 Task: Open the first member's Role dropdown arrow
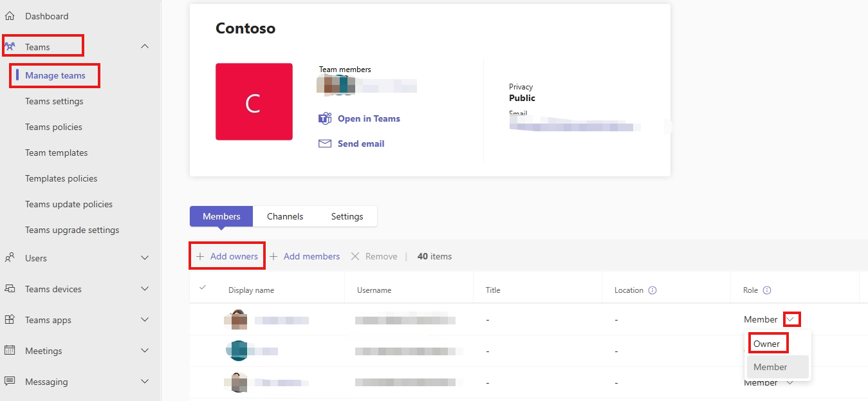coord(791,319)
